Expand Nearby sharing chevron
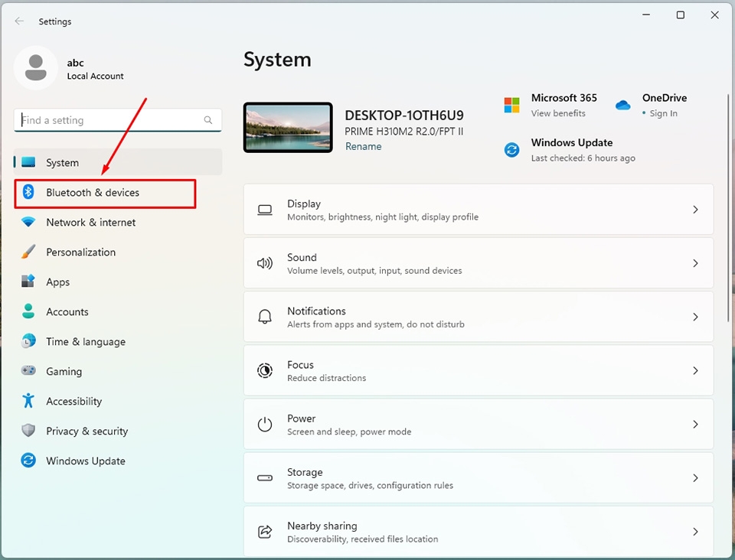Viewport: 735px width, 560px height. click(x=696, y=532)
